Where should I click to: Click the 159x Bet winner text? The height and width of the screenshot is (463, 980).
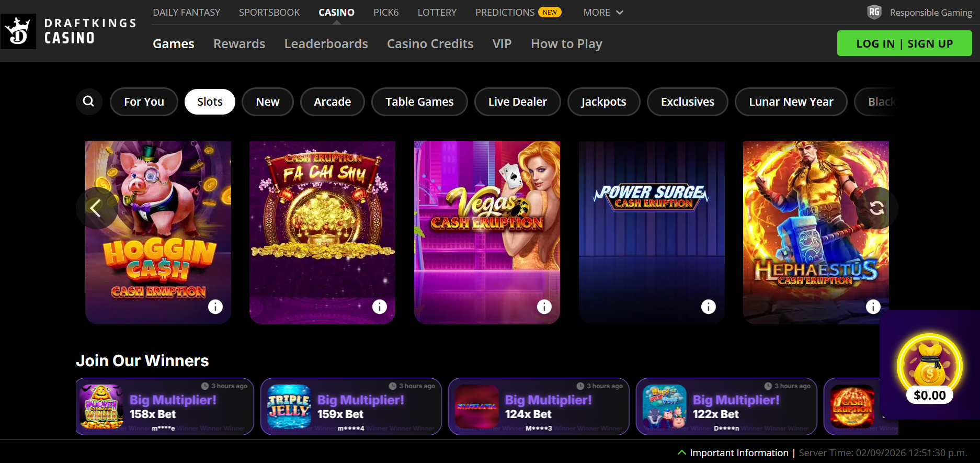(x=340, y=414)
